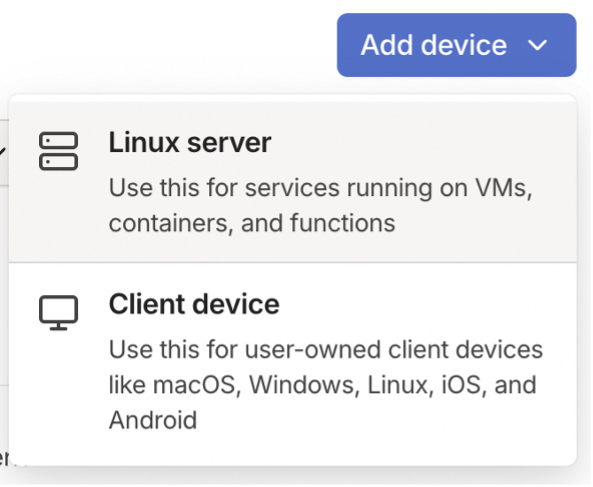Click the white downward arrow beside Add device
The height and width of the screenshot is (487, 593).
537,45
